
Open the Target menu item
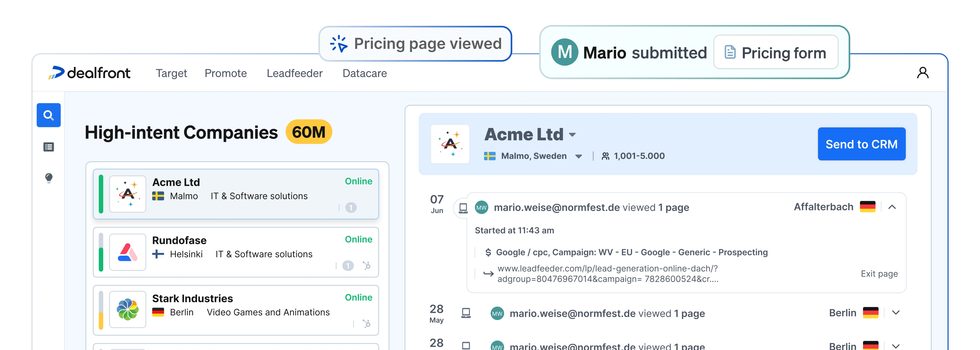click(171, 73)
